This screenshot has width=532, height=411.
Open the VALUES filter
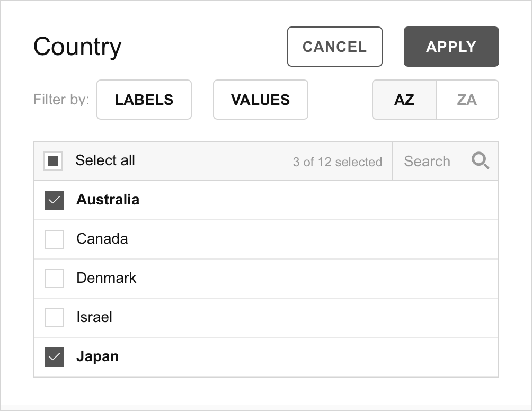[x=261, y=100]
